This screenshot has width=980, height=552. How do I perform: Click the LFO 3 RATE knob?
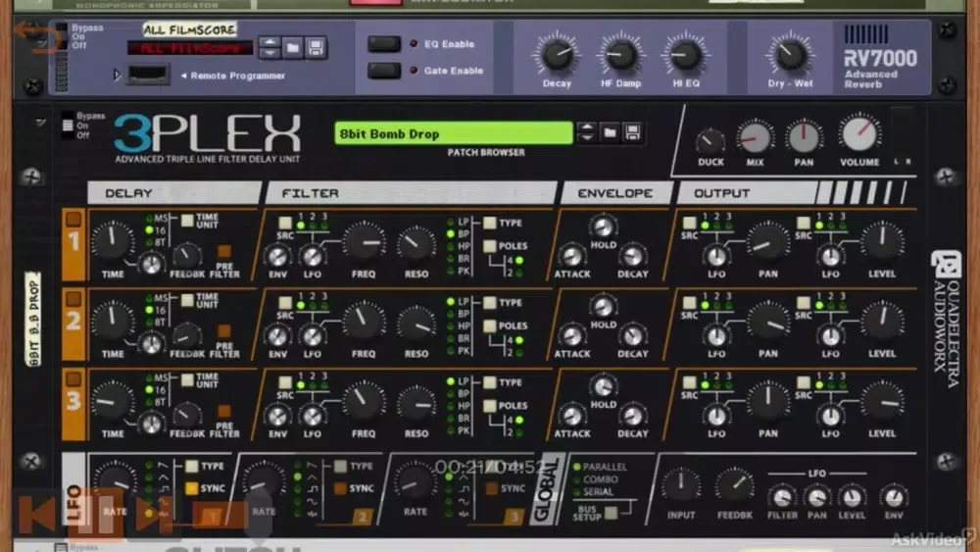pos(415,482)
